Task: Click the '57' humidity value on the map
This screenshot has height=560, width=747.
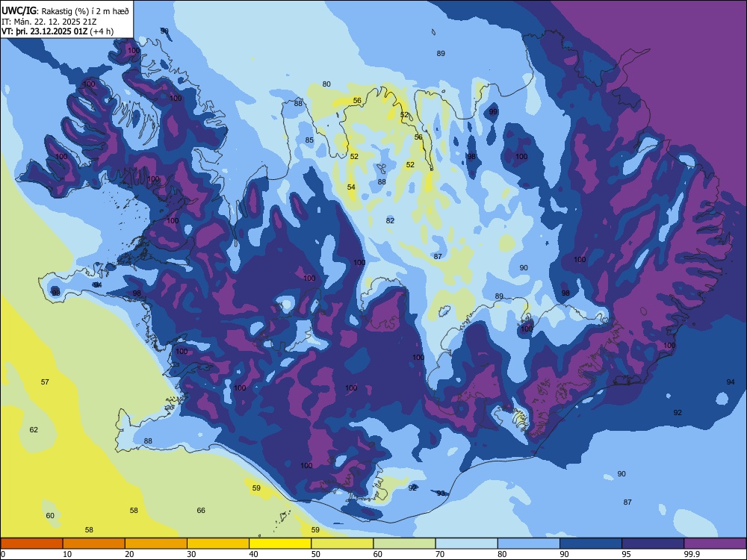Action: click(x=45, y=382)
